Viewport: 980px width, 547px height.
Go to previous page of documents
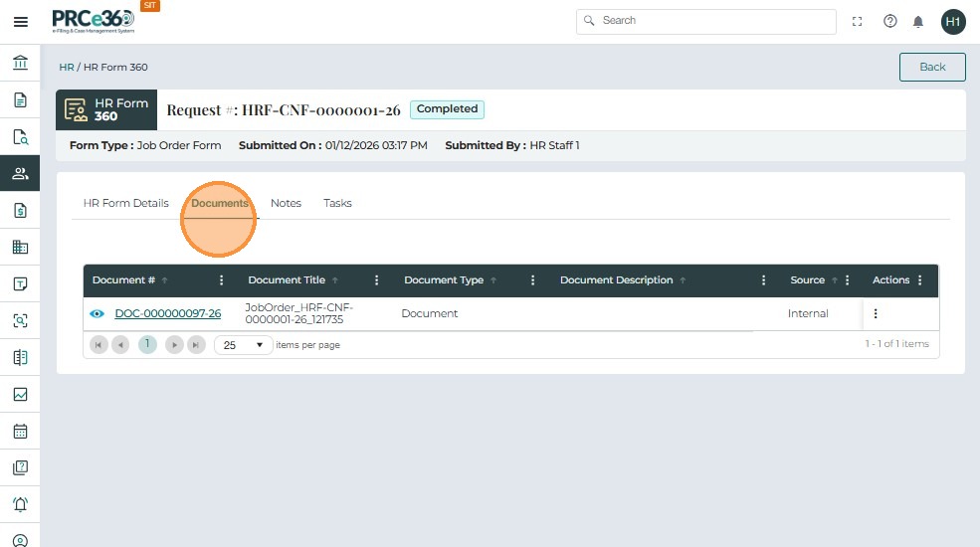(120, 345)
